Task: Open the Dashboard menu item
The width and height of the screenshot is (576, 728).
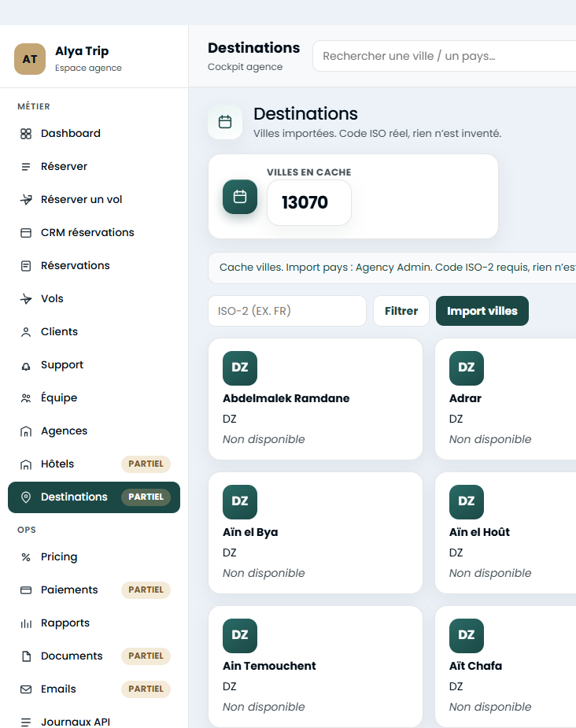Action: click(94, 134)
